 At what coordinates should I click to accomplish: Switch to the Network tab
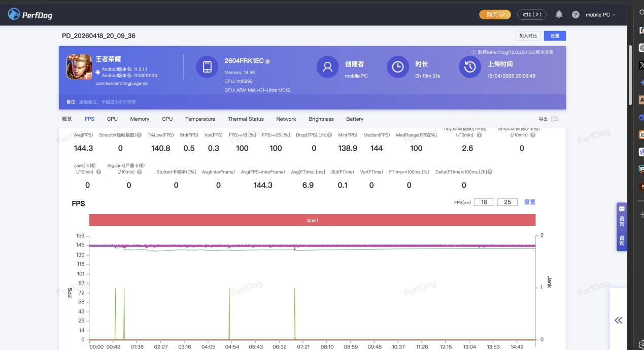[x=286, y=119]
